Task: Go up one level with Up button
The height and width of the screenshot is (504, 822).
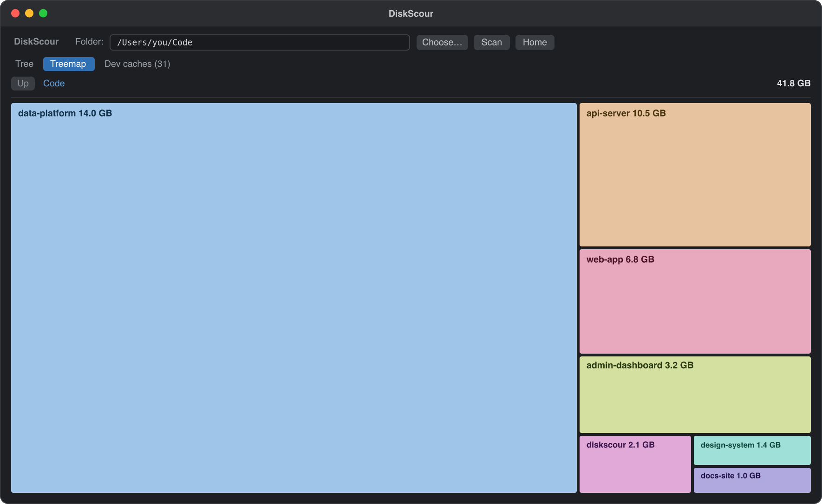Action: click(23, 84)
